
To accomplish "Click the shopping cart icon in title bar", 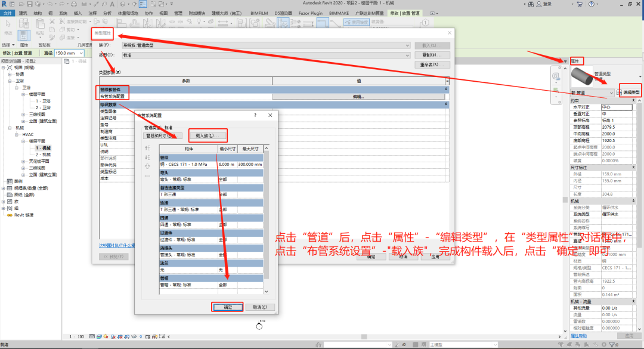I will [x=580, y=4].
